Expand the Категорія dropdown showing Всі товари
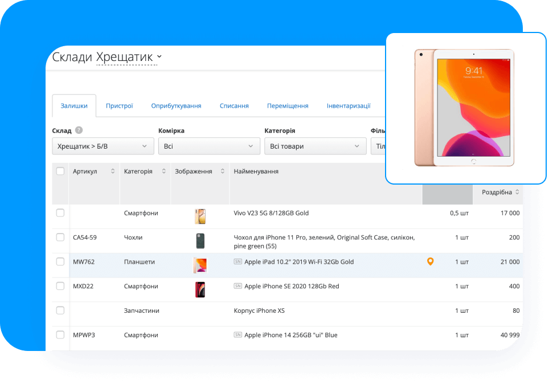 [x=315, y=146]
